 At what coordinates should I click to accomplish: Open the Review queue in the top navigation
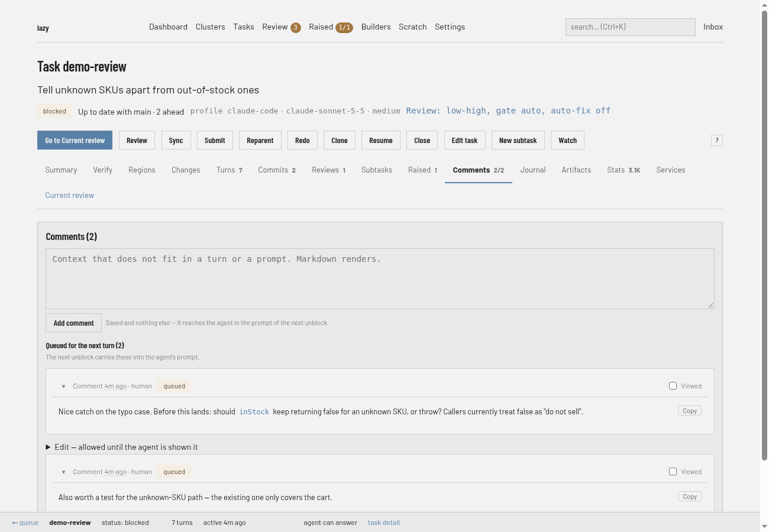(x=282, y=27)
